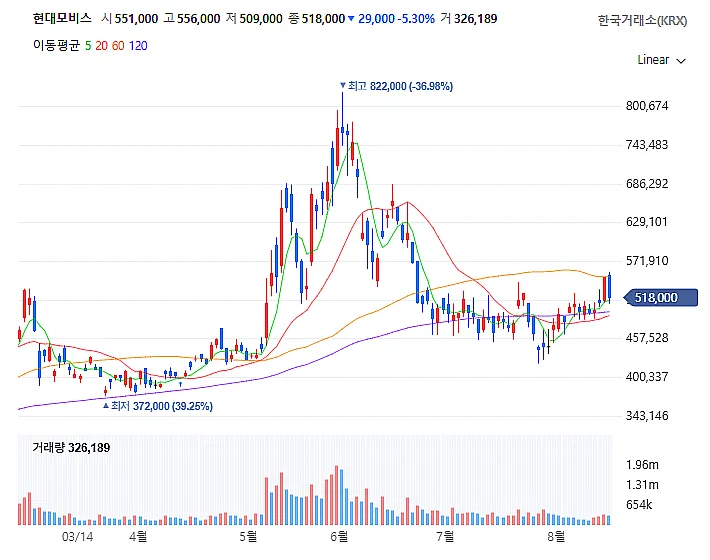This screenshot has width=710, height=560.
Task: Click the 20-day moving average label
Action: click(x=101, y=46)
